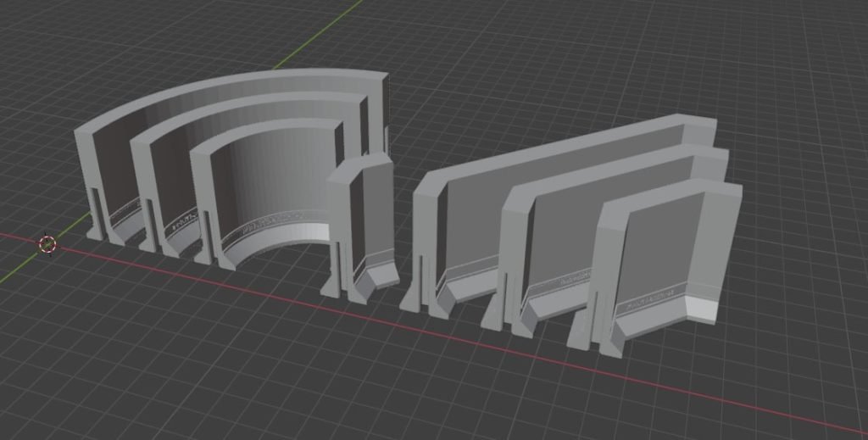This screenshot has width=868, height=440.
Task: Click the 3D cursor at the origin
Action: [47, 244]
